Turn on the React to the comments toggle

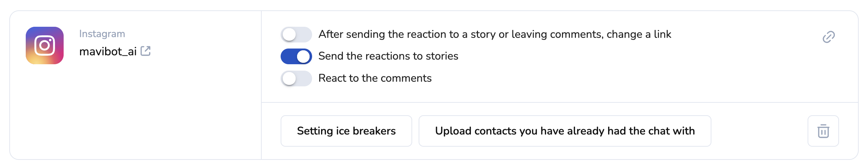coord(296,79)
